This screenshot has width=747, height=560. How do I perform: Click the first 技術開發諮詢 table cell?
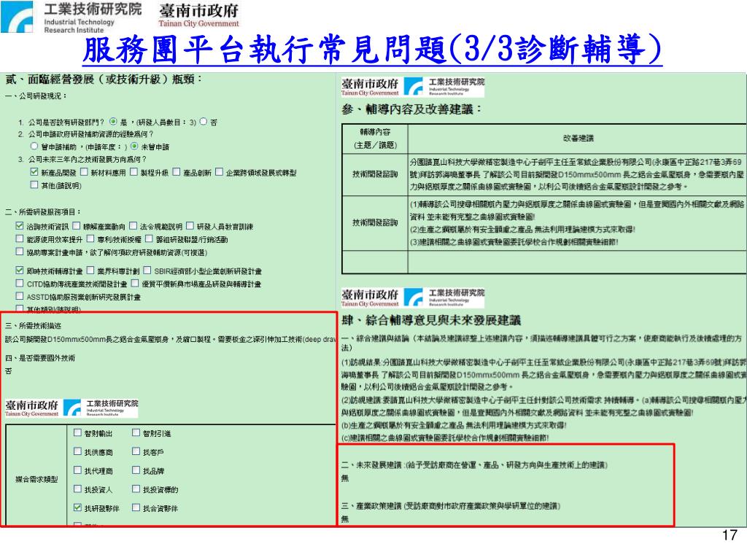pyautogui.click(x=375, y=174)
